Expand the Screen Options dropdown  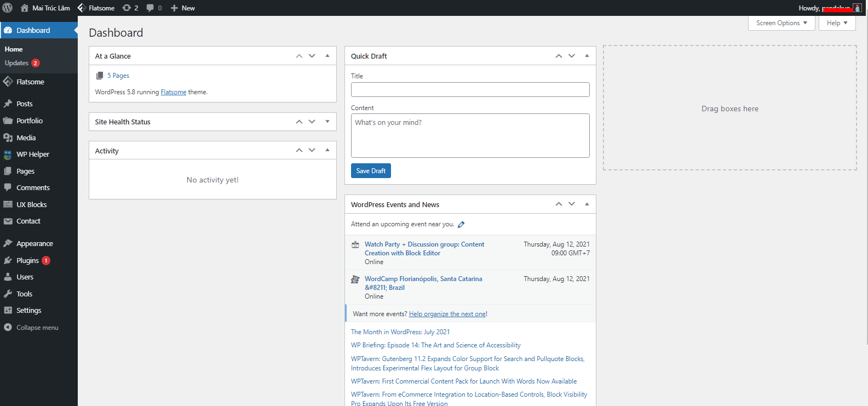781,23
